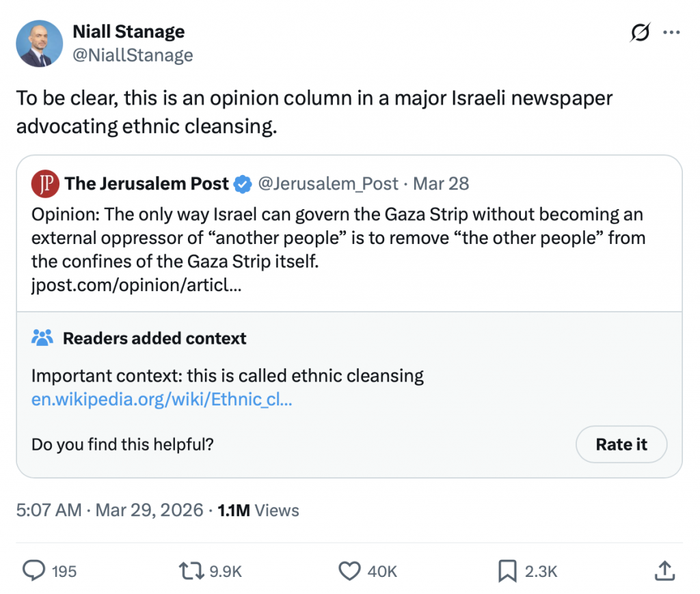Open the three-dot more options menu
This screenshot has width=700, height=594.
tap(673, 33)
